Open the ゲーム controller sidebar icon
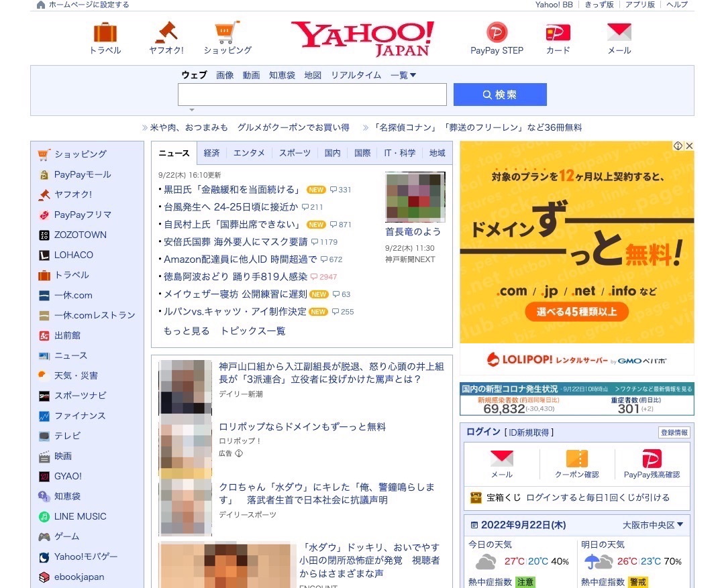This screenshot has height=588, width=720. pyautogui.click(x=44, y=536)
